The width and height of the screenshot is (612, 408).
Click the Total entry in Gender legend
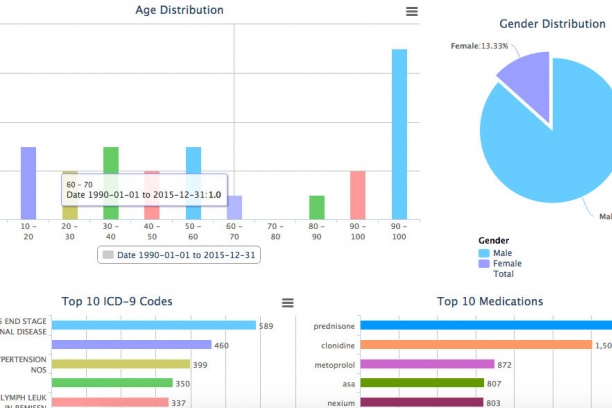(x=503, y=274)
